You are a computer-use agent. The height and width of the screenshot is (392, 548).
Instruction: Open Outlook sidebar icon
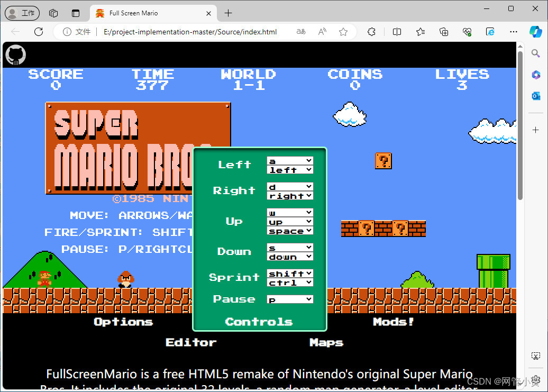click(x=536, y=96)
